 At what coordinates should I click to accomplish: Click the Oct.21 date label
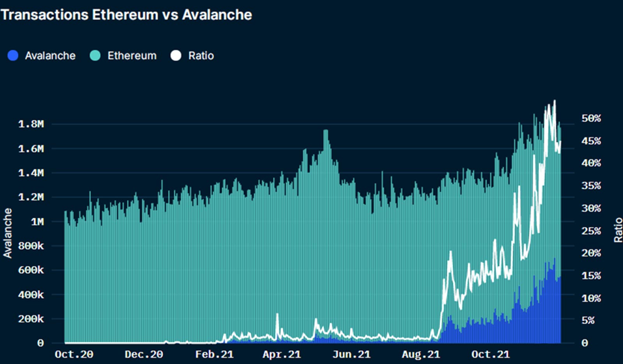coord(491,354)
